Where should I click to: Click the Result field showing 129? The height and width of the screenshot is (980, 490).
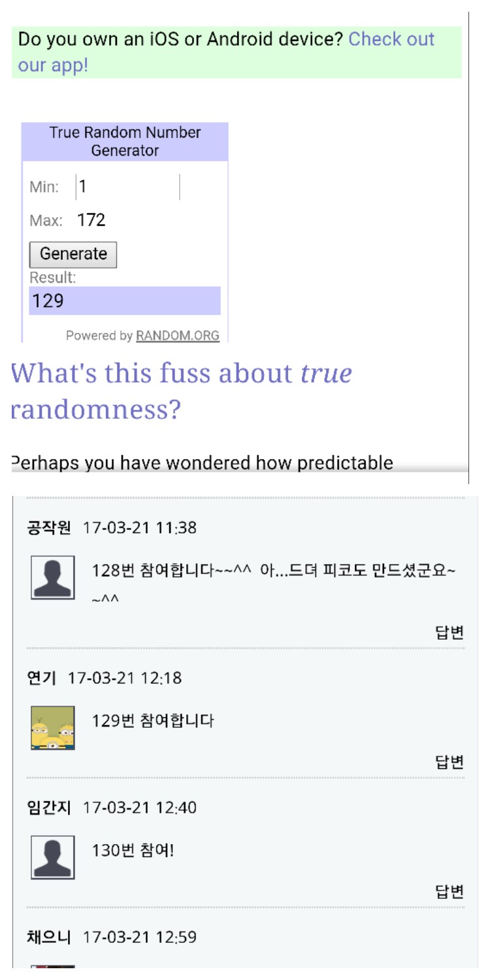click(x=124, y=301)
